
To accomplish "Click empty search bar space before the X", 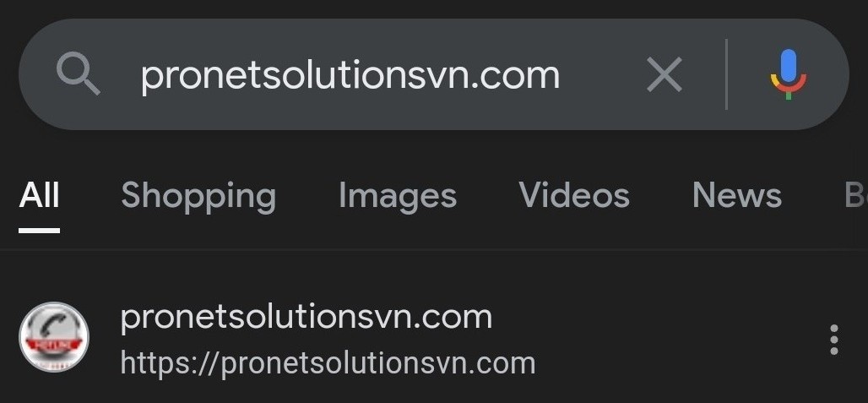I will point(600,74).
